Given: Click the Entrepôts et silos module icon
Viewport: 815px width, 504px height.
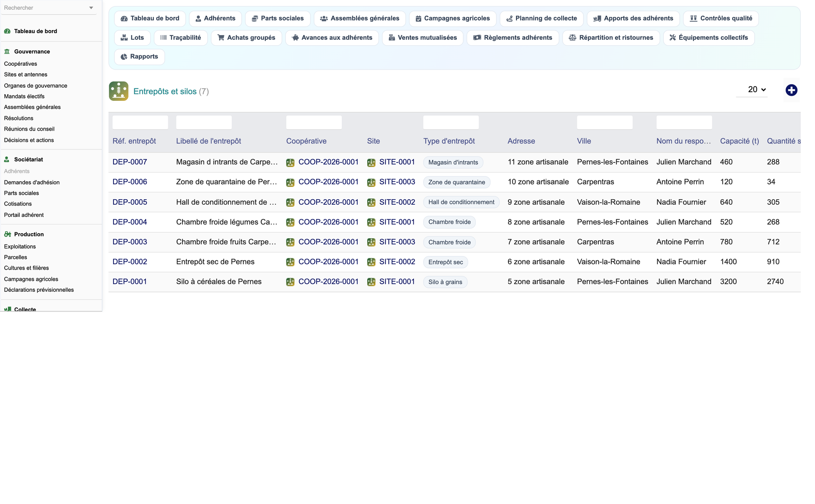Looking at the screenshot, I should (x=119, y=91).
